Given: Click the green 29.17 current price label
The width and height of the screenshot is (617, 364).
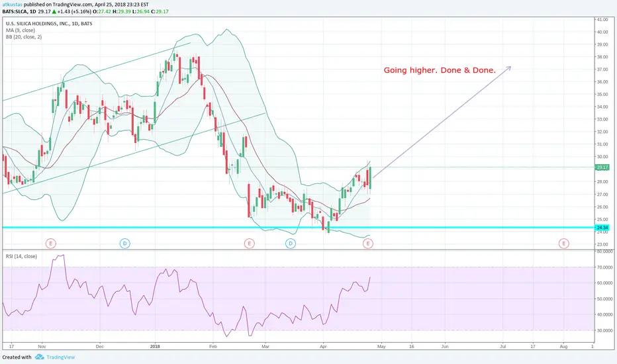Looking at the screenshot, I should [602, 167].
